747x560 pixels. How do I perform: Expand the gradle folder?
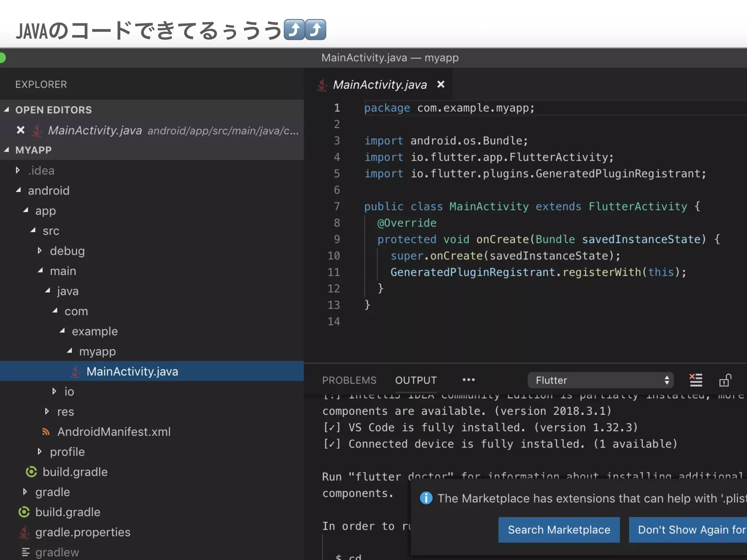(x=25, y=492)
